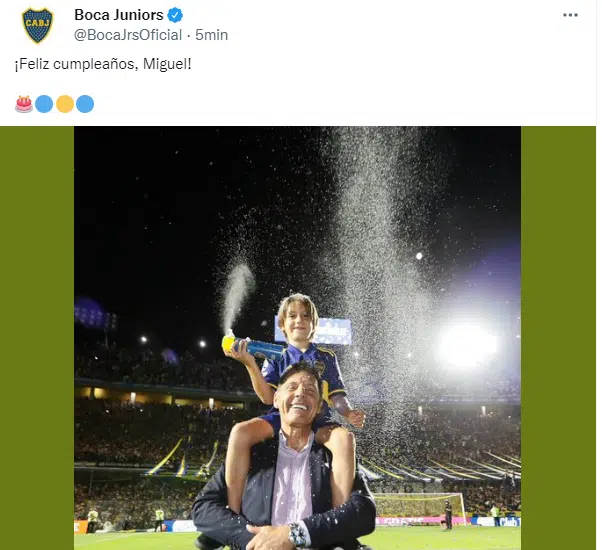Click the bright stadium floodlight in the photo
602x550 pixels.
pyautogui.click(x=466, y=345)
